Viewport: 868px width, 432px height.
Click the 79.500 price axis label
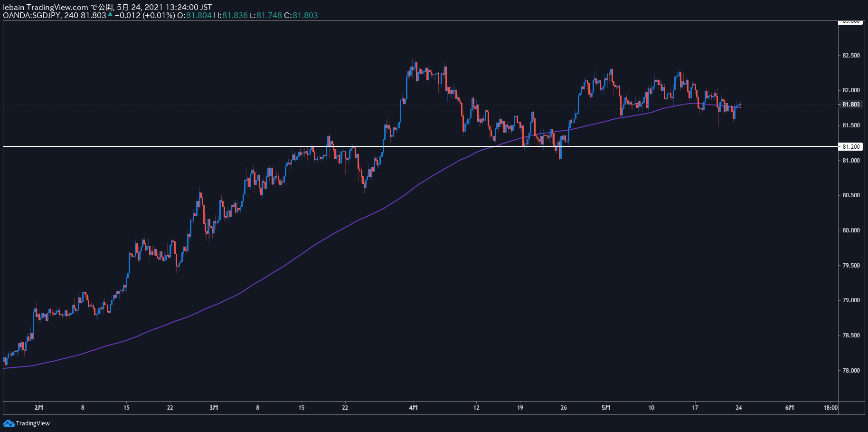pos(851,266)
